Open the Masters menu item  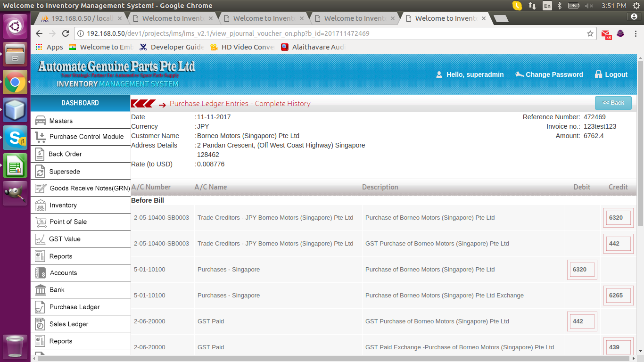(81, 121)
